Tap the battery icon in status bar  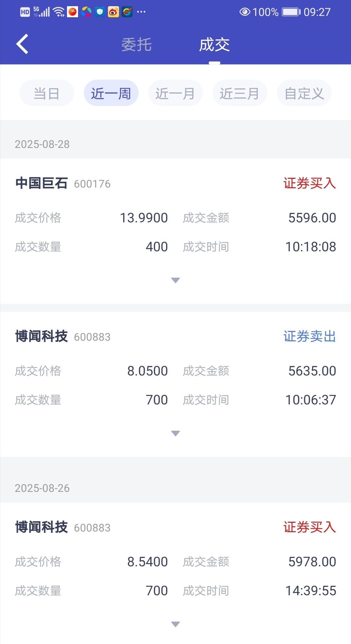pyautogui.click(x=291, y=12)
